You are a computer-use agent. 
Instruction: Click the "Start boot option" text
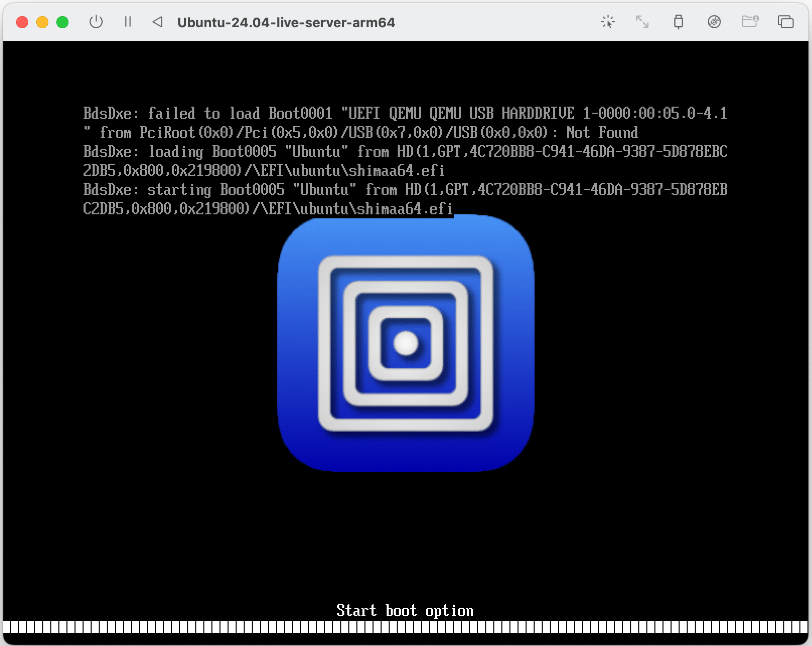405,610
